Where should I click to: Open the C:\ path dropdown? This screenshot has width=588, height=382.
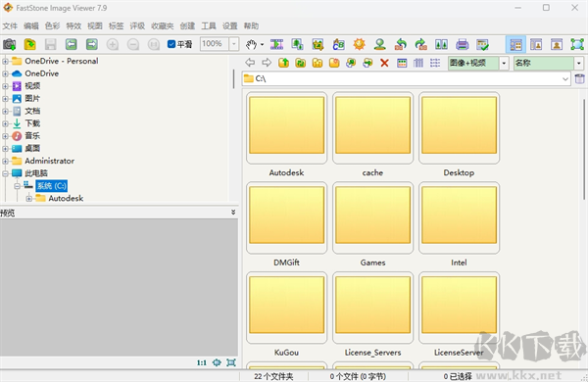pos(565,78)
